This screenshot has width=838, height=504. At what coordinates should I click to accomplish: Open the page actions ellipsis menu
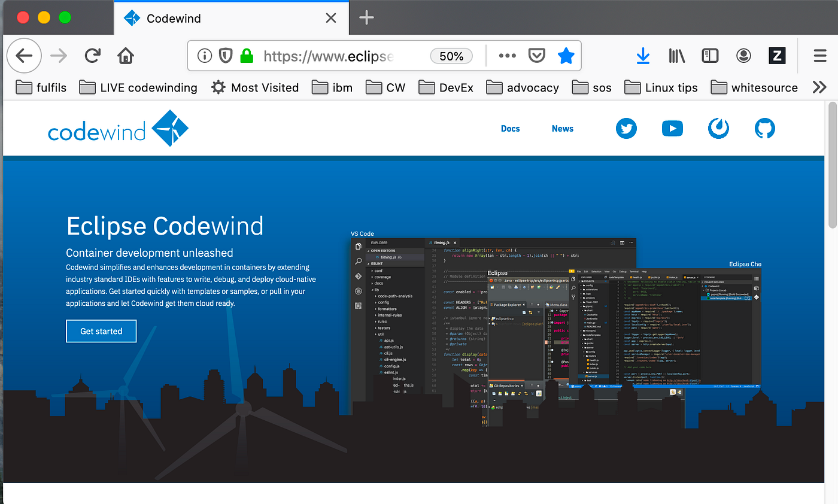click(507, 55)
